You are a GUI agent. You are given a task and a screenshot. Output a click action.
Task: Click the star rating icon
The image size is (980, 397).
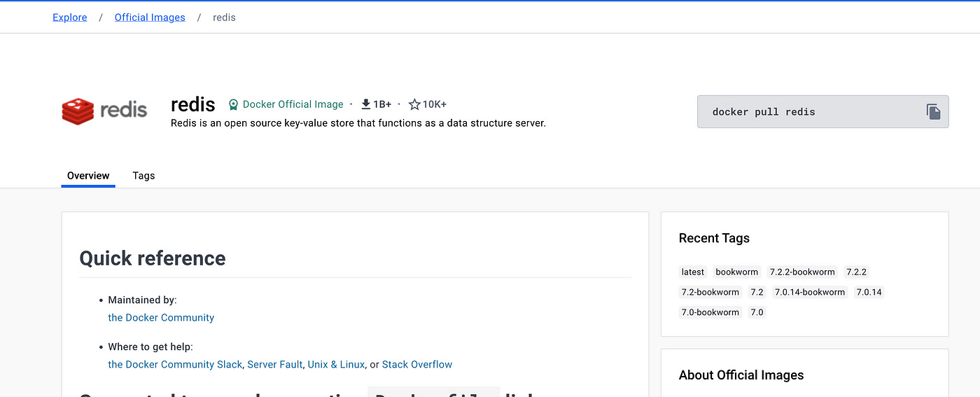point(414,104)
